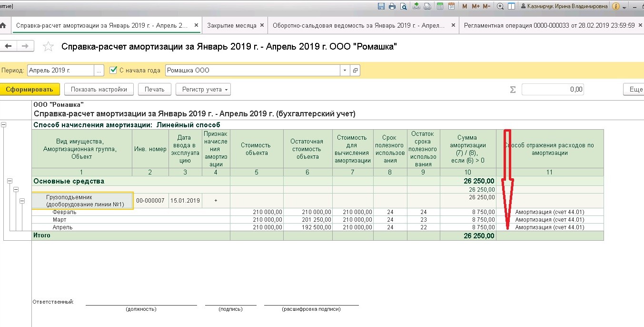Image resolution: width=644 pixels, height=327 pixels.
Task: Click total 26 250,00 in Итого row
Action: tap(479, 235)
